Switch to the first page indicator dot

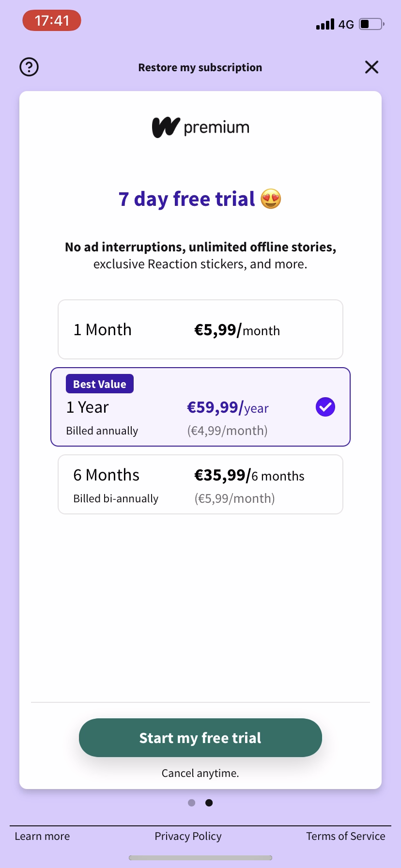tap(191, 803)
